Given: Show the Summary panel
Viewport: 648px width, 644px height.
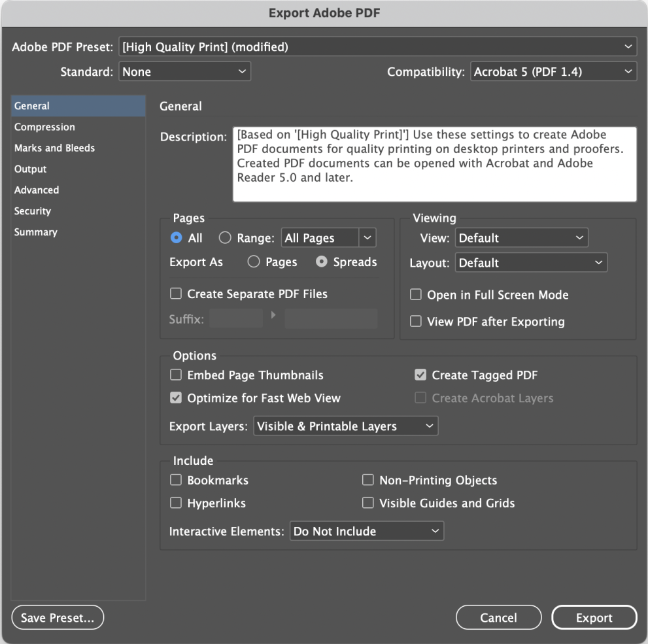Looking at the screenshot, I should [35, 231].
